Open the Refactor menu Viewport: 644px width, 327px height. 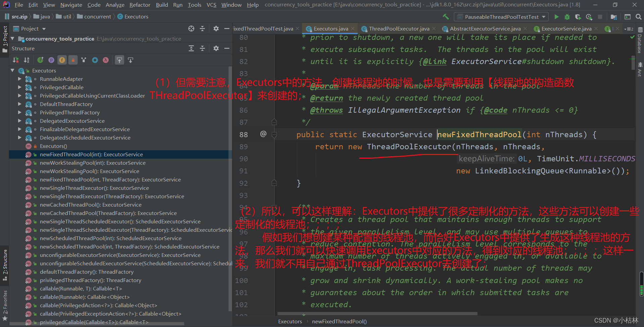(x=140, y=5)
